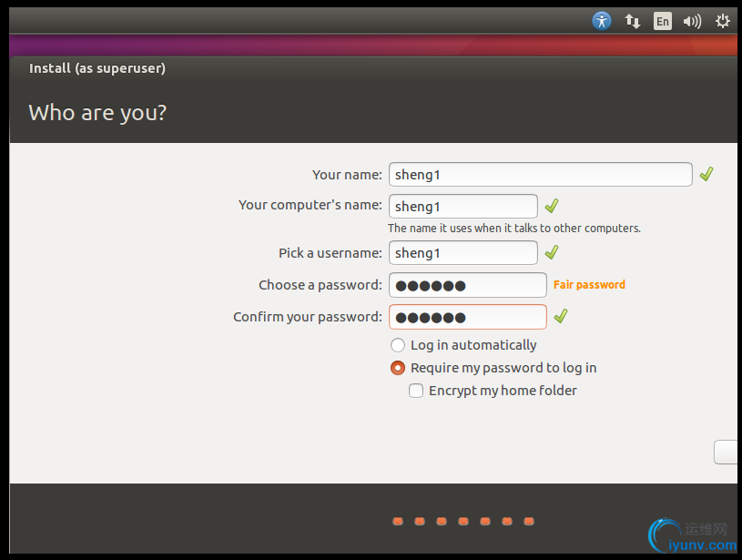742x560 pixels.
Task: Click the Choose a password: label
Action: point(320,285)
